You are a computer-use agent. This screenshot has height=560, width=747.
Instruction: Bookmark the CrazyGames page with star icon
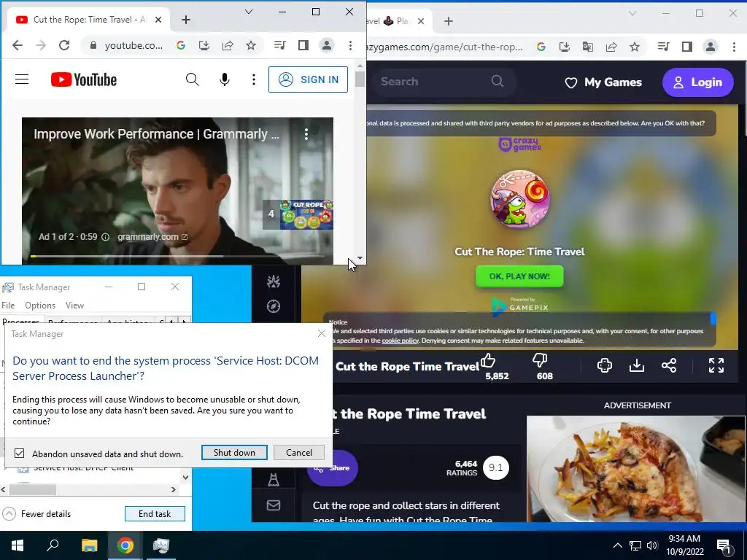634,47
